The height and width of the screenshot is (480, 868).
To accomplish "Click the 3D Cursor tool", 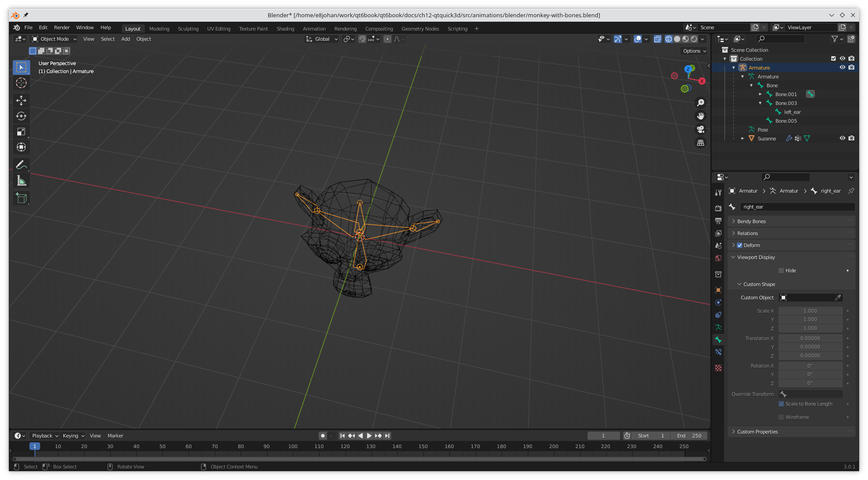I will pyautogui.click(x=21, y=83).
